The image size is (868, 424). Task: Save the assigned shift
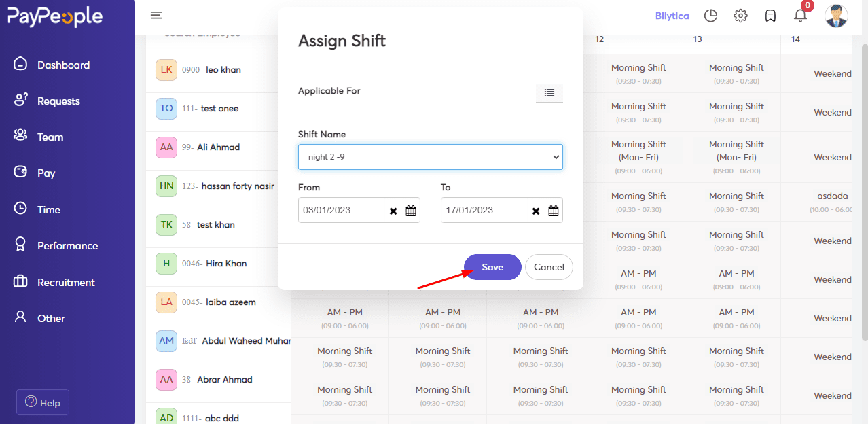click(x=492, y=267)
